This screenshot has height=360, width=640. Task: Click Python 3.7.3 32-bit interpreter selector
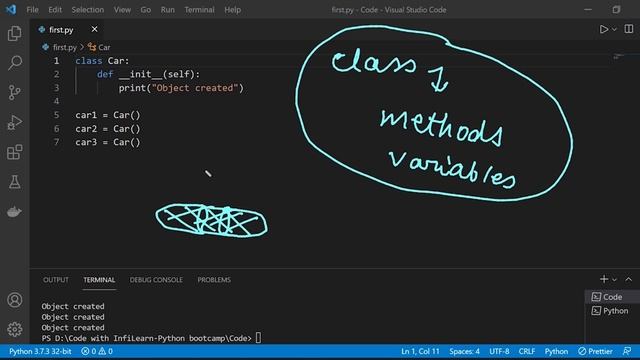click(x=40, y=351)
